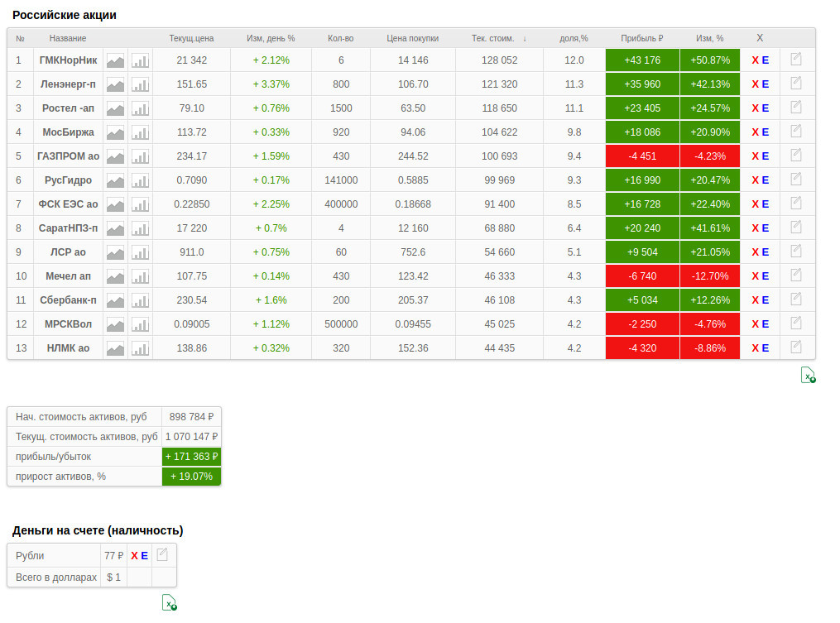The image size is (840, 623).
Task: Delete Рубли cash entry with red X
Action: coord(134,556)
